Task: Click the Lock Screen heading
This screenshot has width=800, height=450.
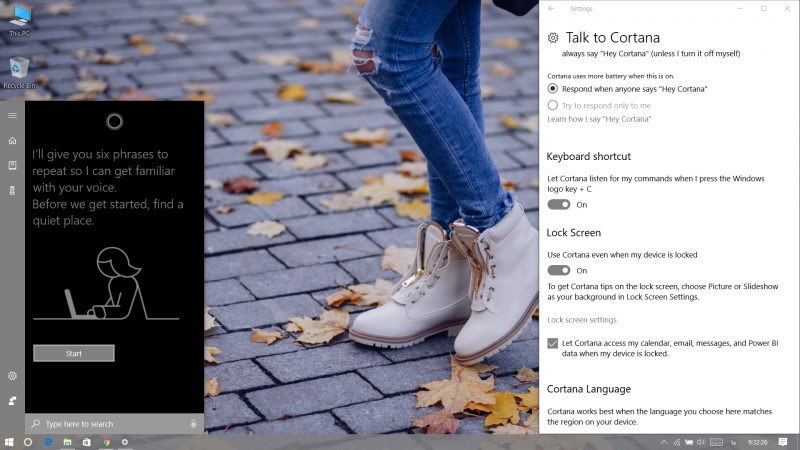Action: 573,233
